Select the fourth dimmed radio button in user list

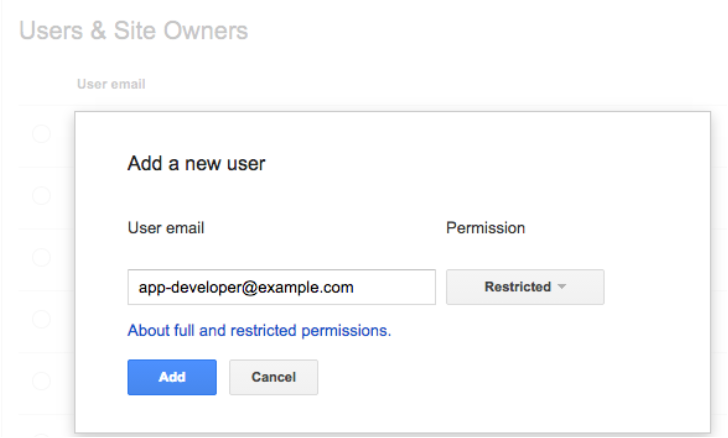[x=41, y=319]
